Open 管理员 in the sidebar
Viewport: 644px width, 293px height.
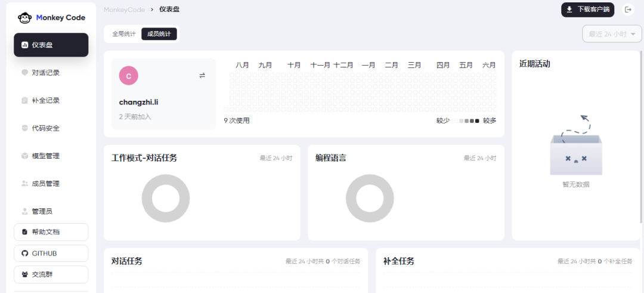click(x=51, y=211)
